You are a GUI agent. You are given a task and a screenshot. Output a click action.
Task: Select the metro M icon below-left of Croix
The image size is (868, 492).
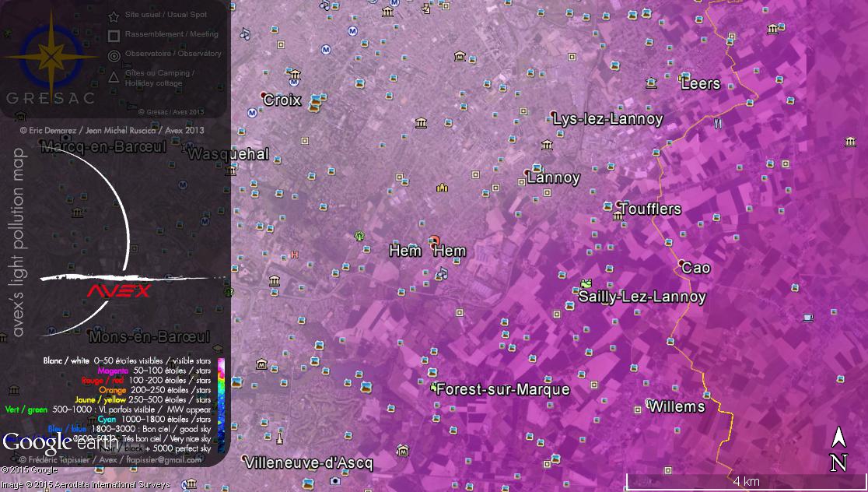point(252,113)
